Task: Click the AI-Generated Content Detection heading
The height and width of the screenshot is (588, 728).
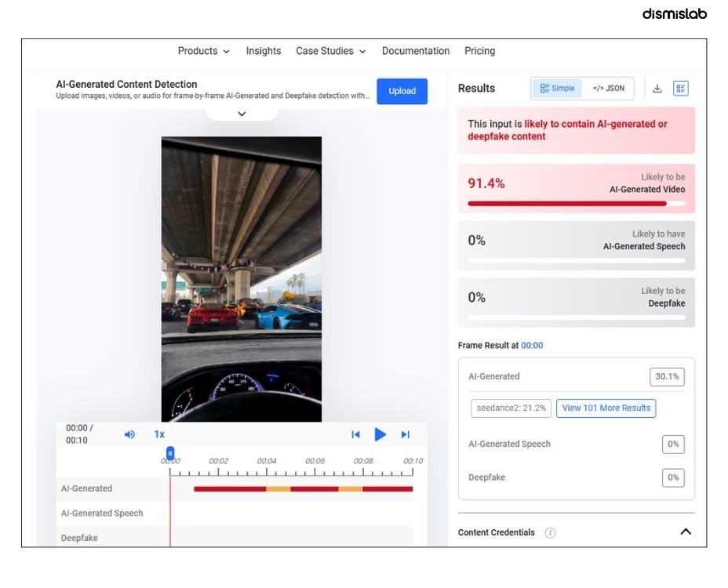Action: (x=126, y=85)
